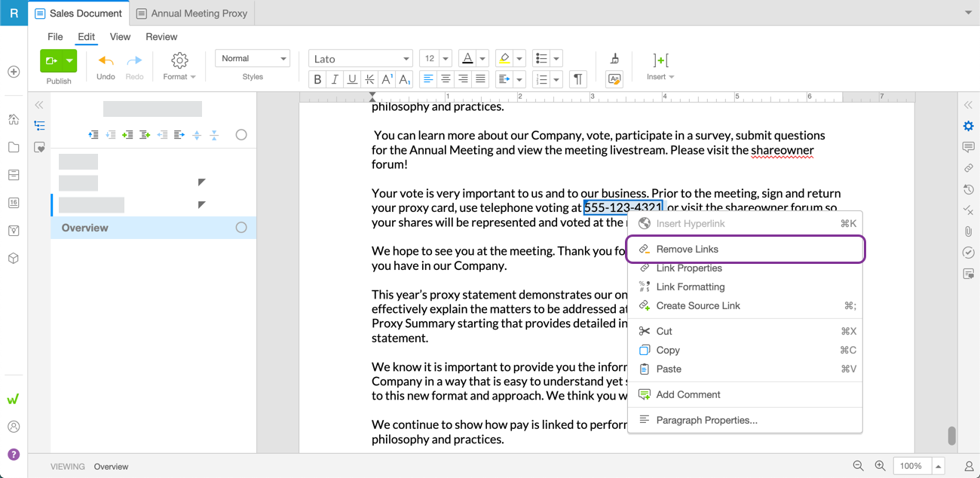Open the Review menu
This screenshot has height=478, width=980.
point(161,36)
